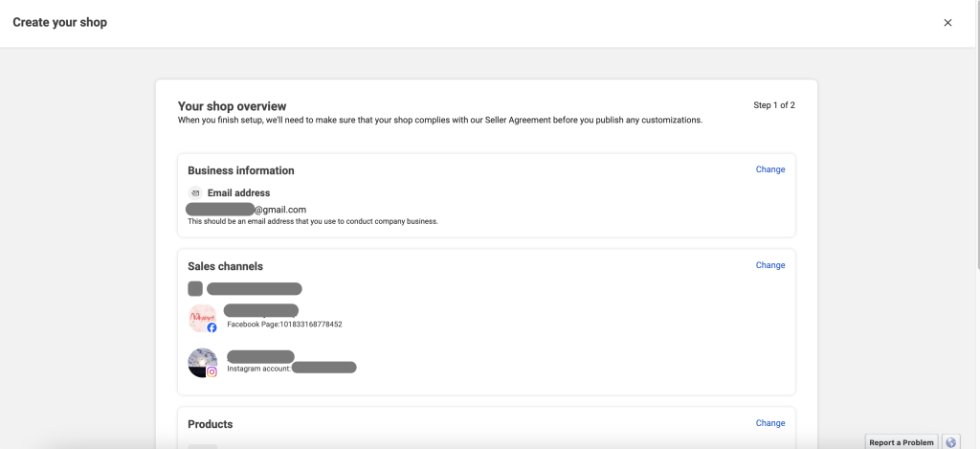Select the Facebook Page profile picture
The image size is (980, 449).
point(201,318)
